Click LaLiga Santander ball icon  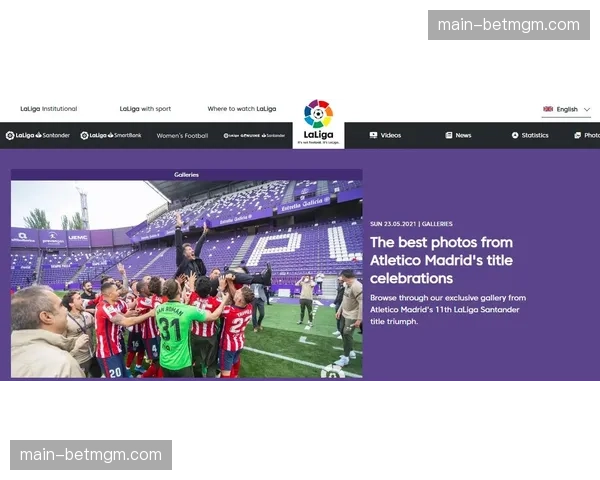[10, 135]
